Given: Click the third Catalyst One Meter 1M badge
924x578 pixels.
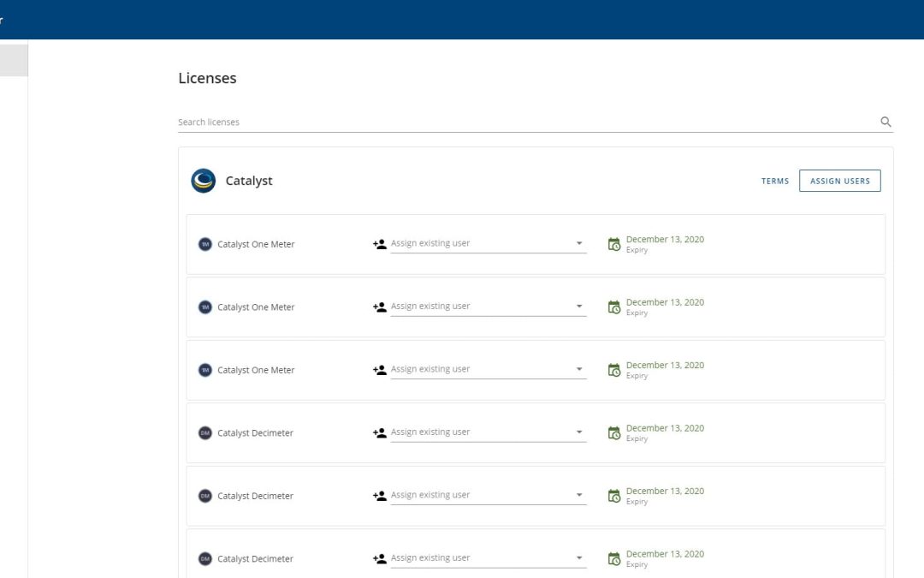Looking at the screenshot, I should coord(205,370).
